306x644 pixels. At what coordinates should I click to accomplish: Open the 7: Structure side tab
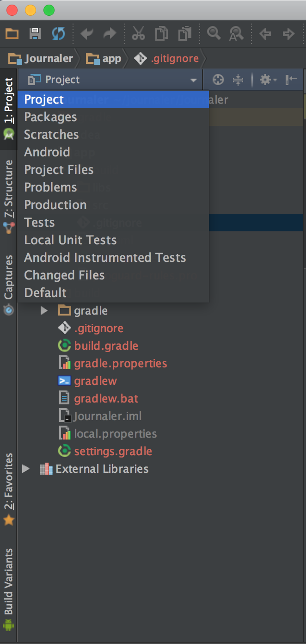coord(9,197)
